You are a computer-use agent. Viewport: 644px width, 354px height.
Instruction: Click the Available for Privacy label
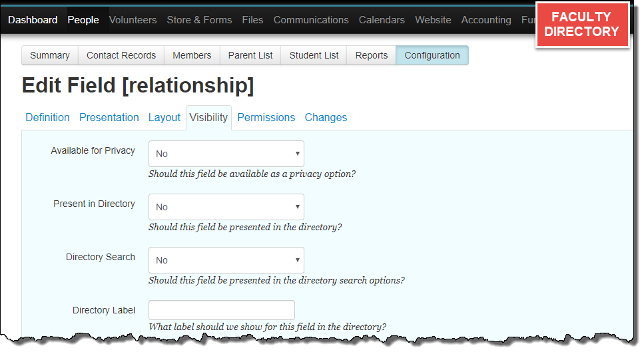coord(93,150)
